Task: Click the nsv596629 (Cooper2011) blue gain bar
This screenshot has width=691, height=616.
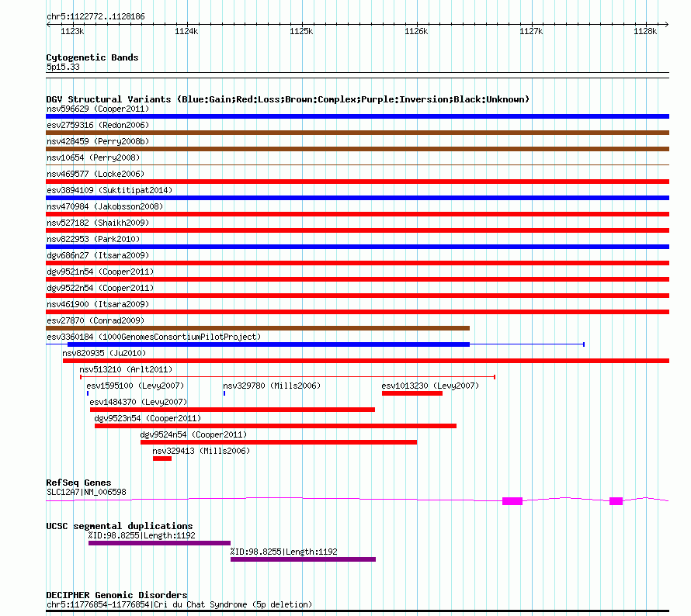Action: click(357, 116)
